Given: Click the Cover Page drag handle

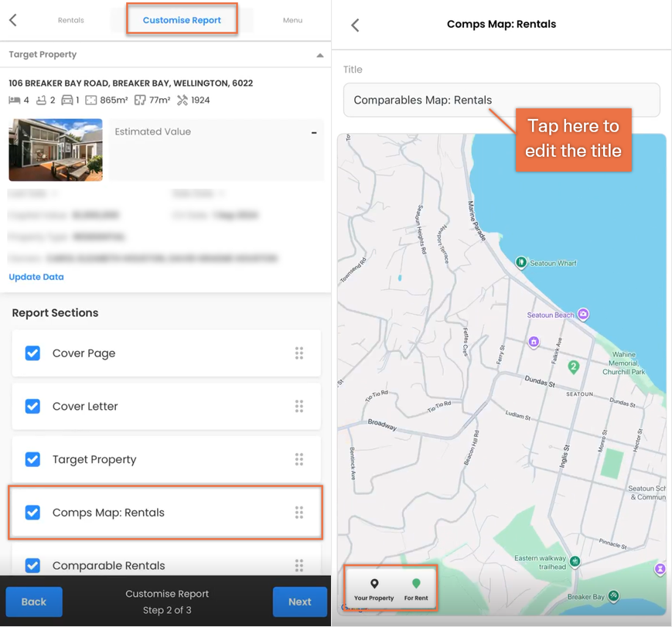Looking at the screenshot, I should [x=299, y=353].
